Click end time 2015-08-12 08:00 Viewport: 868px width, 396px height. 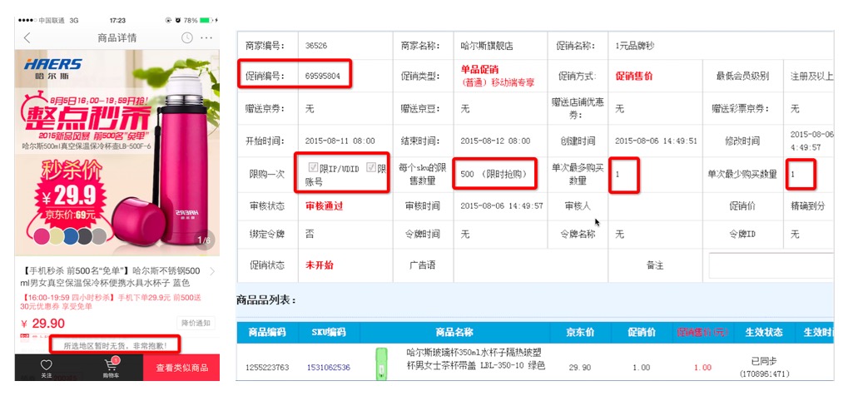pyautogui.click(x=495, y=141)
